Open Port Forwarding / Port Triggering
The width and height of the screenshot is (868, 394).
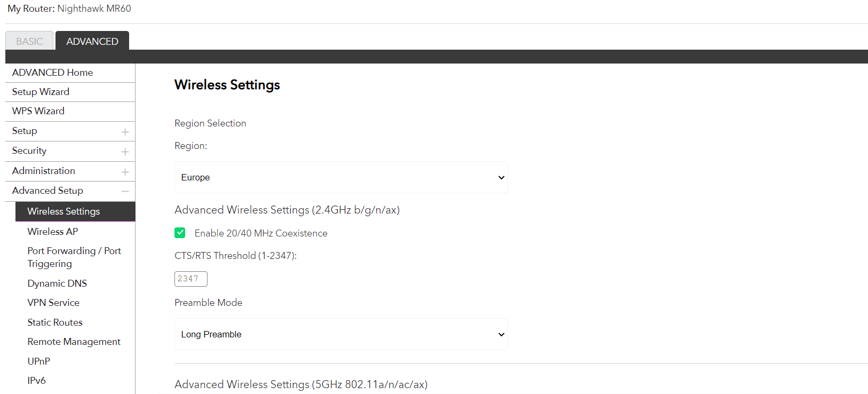74,257
